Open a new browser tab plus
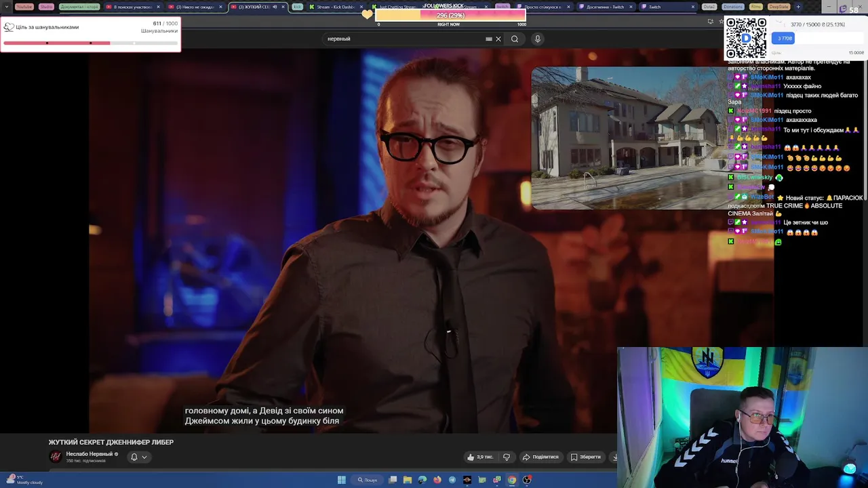The height and width of the screenshot is (488, 868). pos(798,7)
